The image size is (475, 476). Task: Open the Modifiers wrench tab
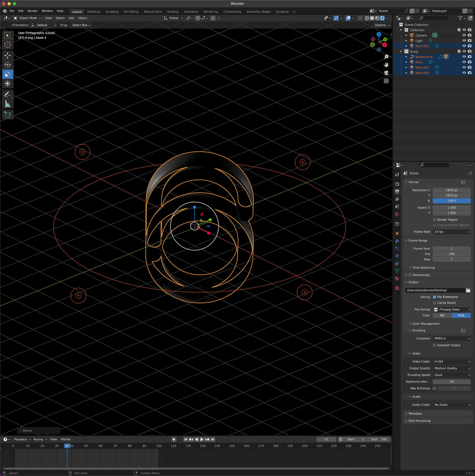[397, 241]
